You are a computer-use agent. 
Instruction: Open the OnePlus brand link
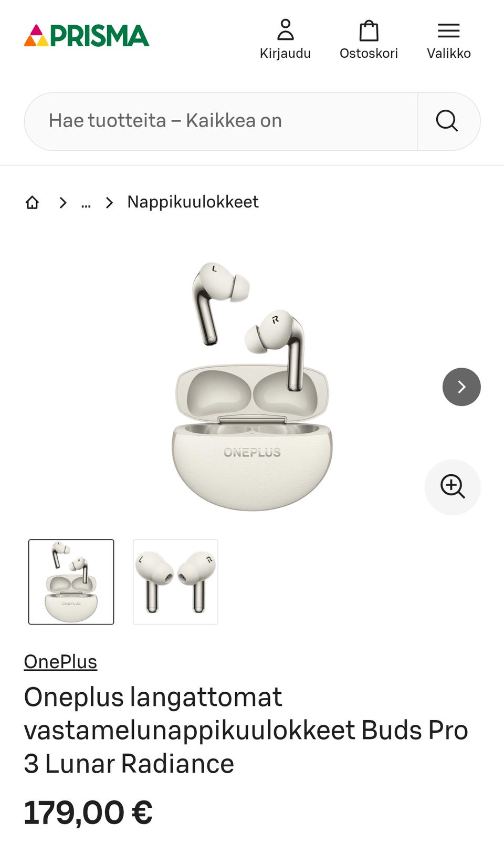pos(60,662)
